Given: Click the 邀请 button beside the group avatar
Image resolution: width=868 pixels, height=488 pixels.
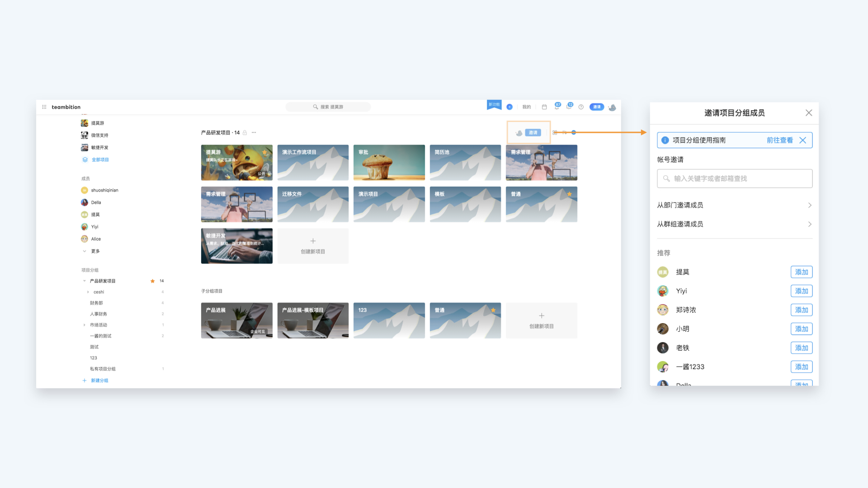Looking at the screenshot, I should click(x=533, y=133).
